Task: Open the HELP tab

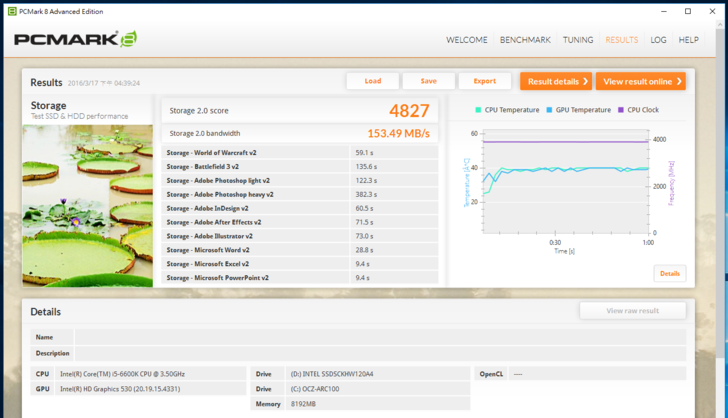Action: (689, 40)
